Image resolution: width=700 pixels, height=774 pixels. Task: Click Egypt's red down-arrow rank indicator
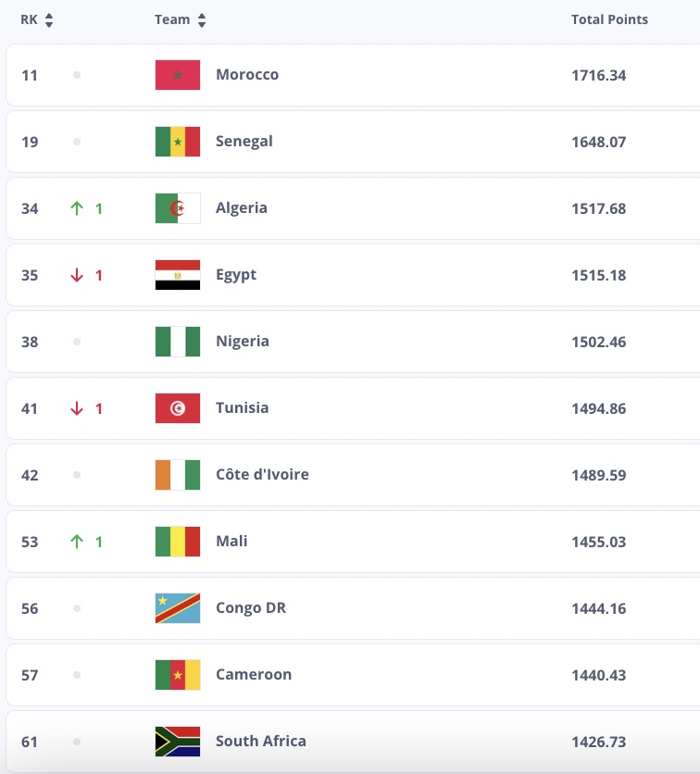(x=78, y=275)
